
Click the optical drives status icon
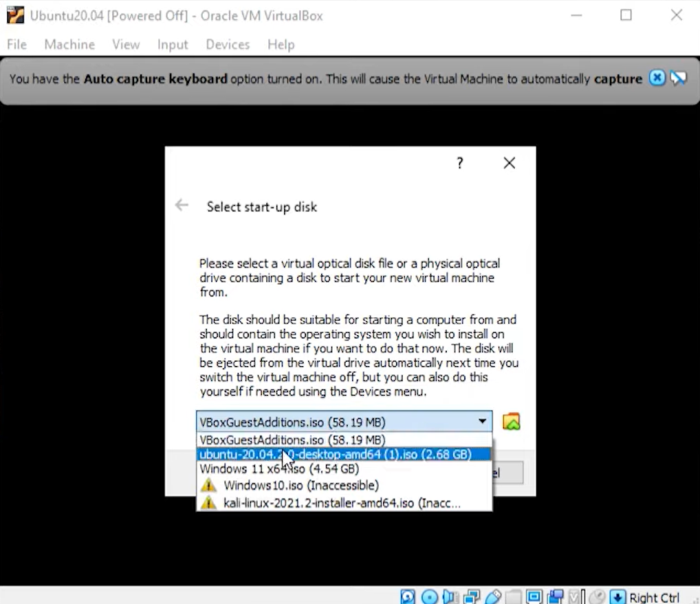(x=429, y=596)
